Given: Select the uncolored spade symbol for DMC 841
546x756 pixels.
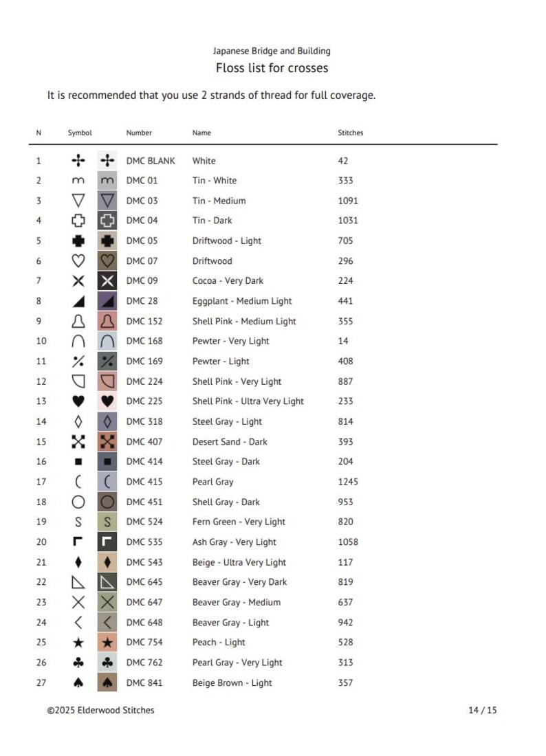Looking at the screenshot, I should (78, 682).
